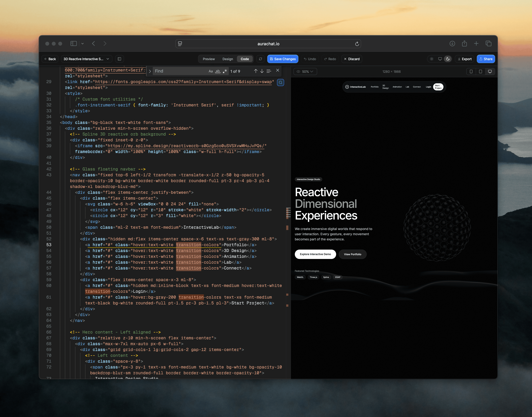Viewport: 532px width, 417px height.
Task: Select desktop device preview
Action: [490, 71]
